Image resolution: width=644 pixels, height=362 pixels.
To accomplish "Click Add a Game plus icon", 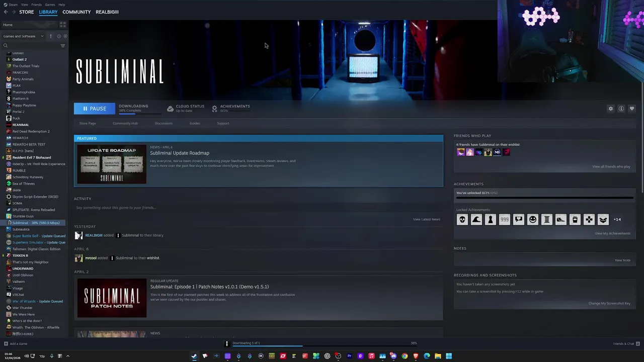I will point(6,344).
